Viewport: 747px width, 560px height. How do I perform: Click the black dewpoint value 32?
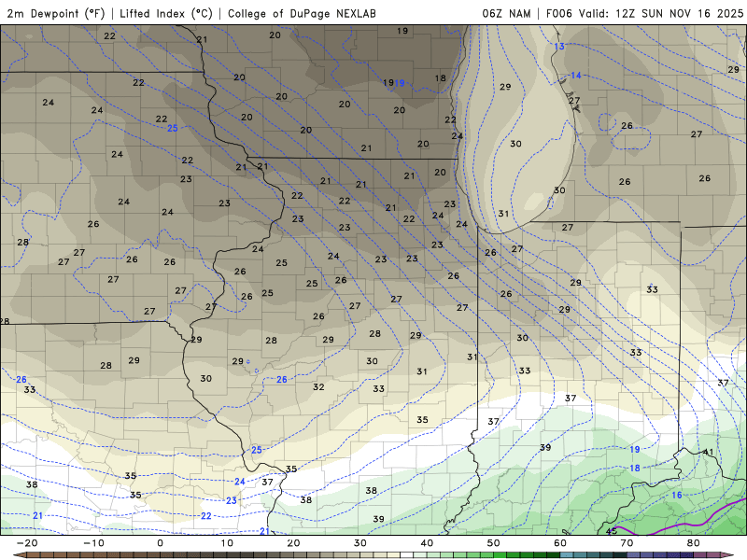tap(318, 386)
